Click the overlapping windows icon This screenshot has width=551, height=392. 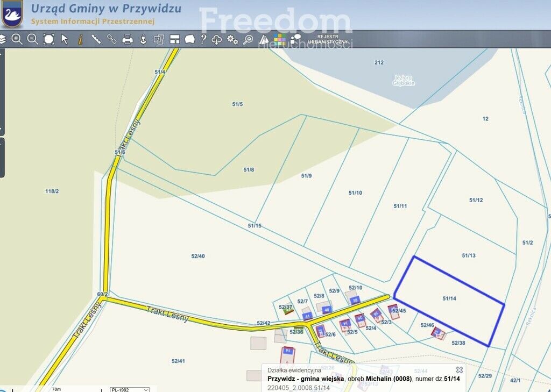click(x=159, y=39)
